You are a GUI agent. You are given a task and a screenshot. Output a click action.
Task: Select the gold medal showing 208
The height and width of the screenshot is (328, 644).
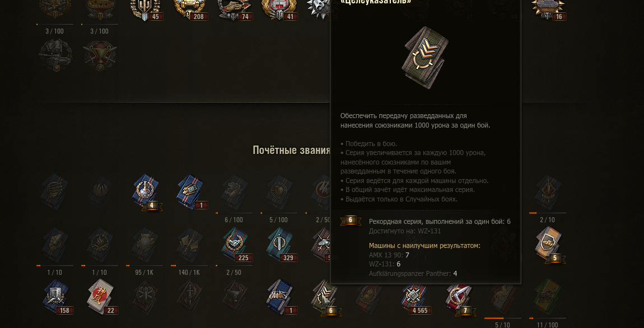190,9
